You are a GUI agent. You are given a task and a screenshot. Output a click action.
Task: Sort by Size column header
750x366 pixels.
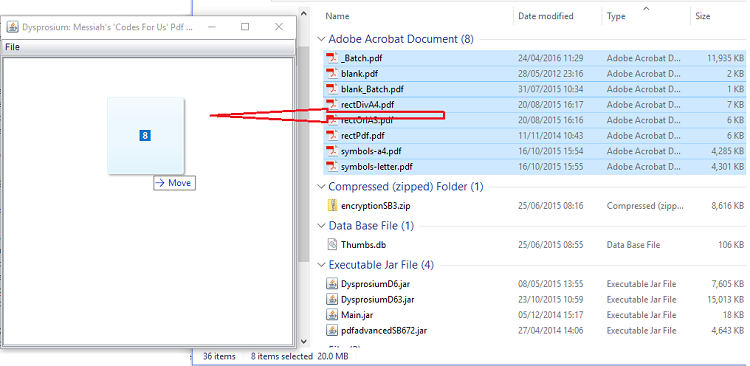703,16
